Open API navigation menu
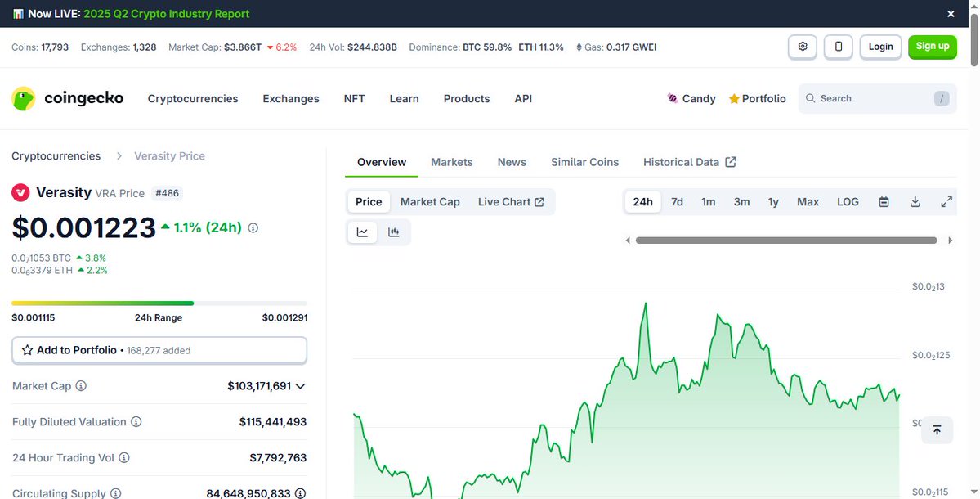 click(x=523, y=98)
